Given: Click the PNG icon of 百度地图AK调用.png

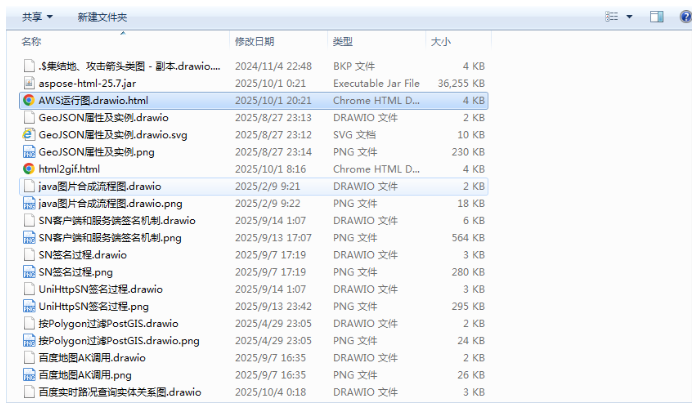Looking at the screenshot, I should pyautogui.click(x=29, y=375).
